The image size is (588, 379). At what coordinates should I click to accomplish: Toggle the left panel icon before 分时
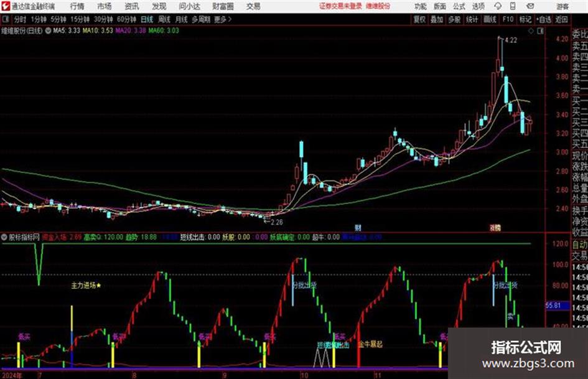[5, 19]
